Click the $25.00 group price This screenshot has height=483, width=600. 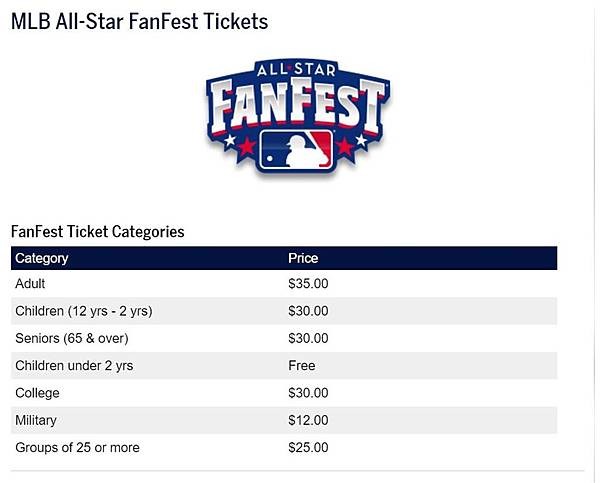tap(308, 447)
